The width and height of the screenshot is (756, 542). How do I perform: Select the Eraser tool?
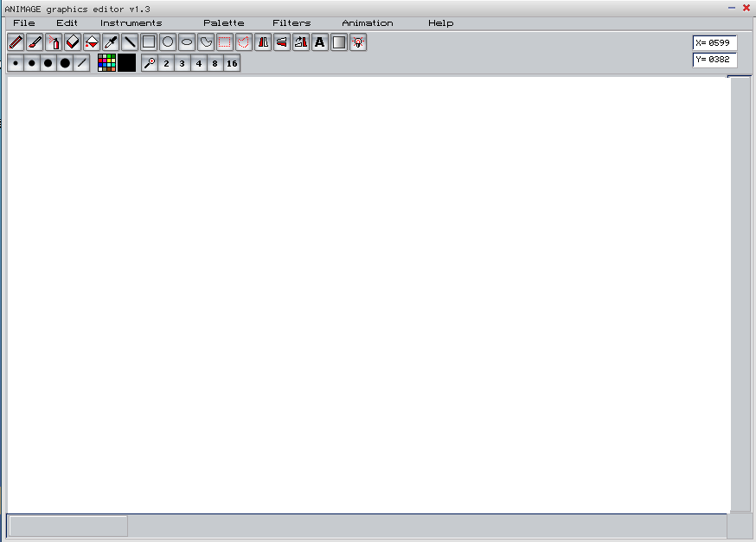click(x=73, y=42)
